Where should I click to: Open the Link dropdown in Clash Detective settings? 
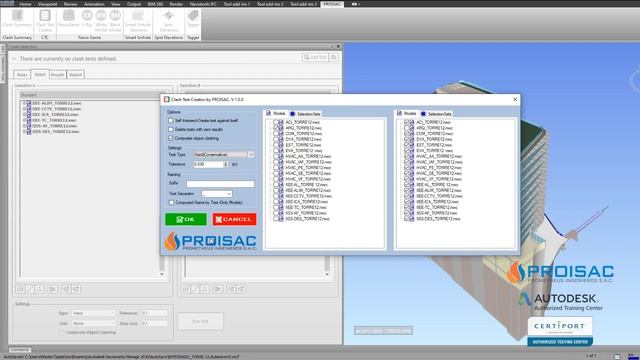click(93, 323)
